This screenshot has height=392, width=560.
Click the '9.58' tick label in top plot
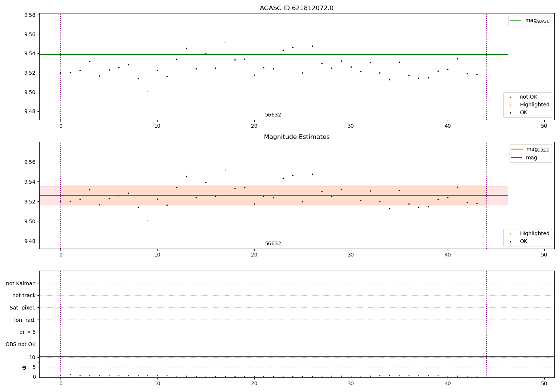[x=30, y=15]
